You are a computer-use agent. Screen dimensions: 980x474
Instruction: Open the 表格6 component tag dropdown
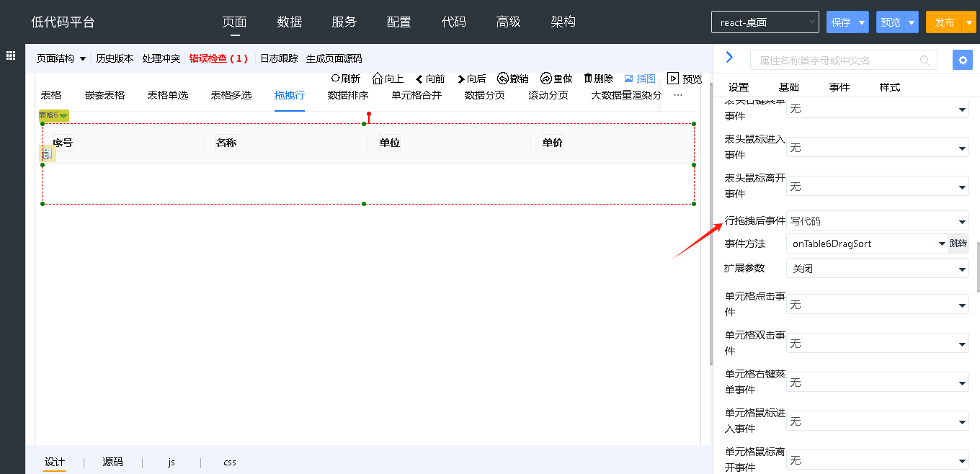click(x=53, y=115)
